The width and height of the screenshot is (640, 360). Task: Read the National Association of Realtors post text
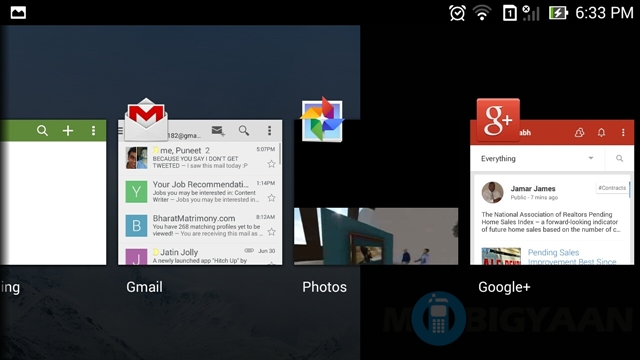[551, 222]
